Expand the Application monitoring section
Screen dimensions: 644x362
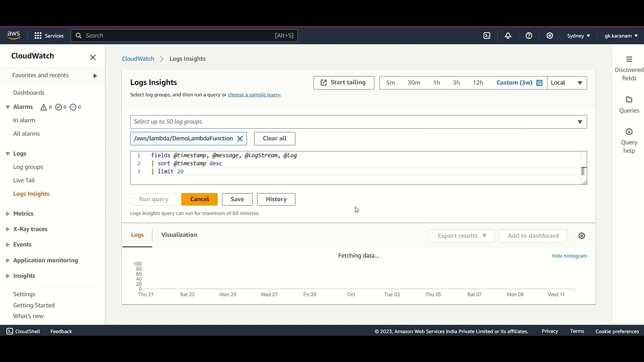[x=8, y=260]
